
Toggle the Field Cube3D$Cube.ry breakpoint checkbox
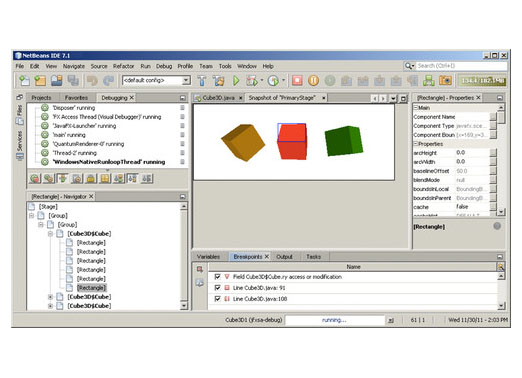click(217, 277)
